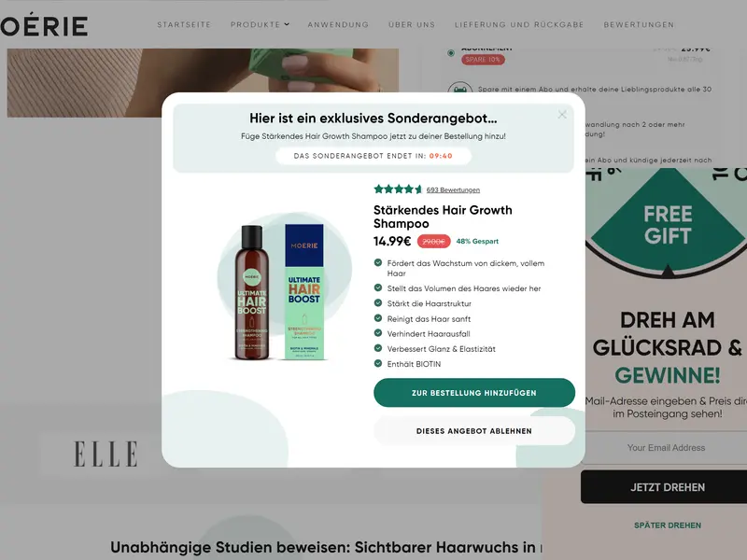Spin the wheel with Jetzt Drehen
This screenshot has width=747, height=560.
click(666, 487)
